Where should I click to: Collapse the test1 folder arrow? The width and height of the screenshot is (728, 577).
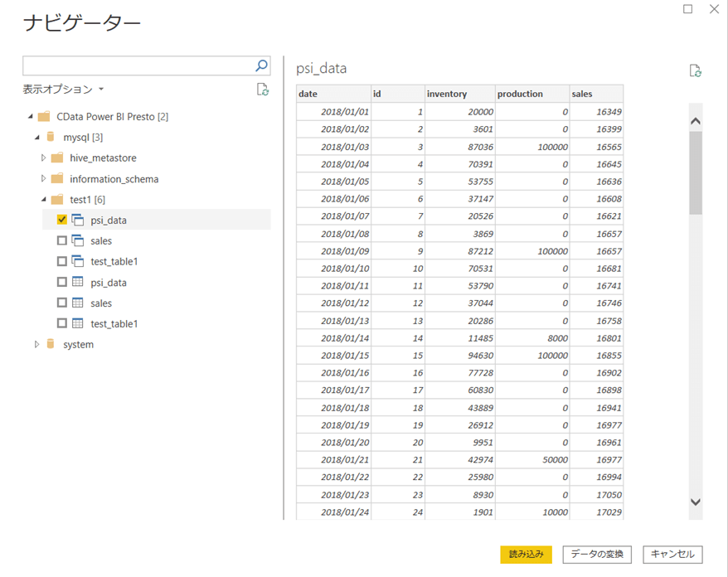pyautogui.click(x=44, y=199)
